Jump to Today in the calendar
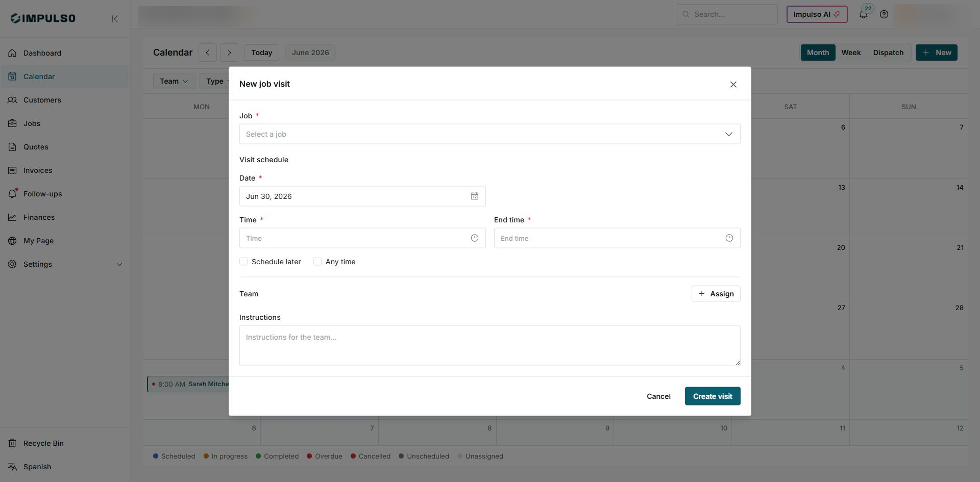This screenshot has height=482, width=980. tap(262, 53)
